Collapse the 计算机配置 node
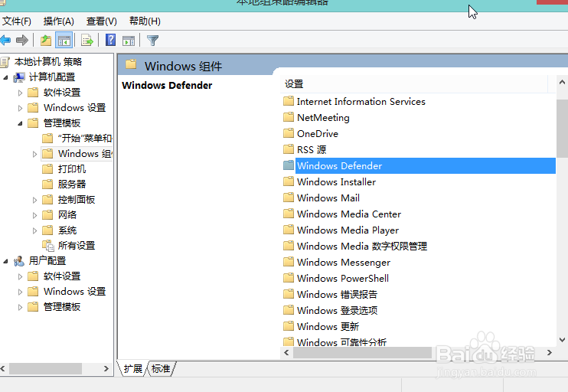The image size is (568, 392). click(x=5, y=77)
